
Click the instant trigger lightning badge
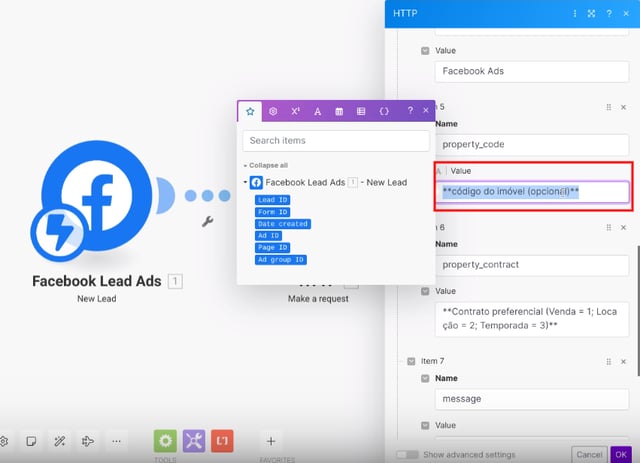[x=60, y=232]
